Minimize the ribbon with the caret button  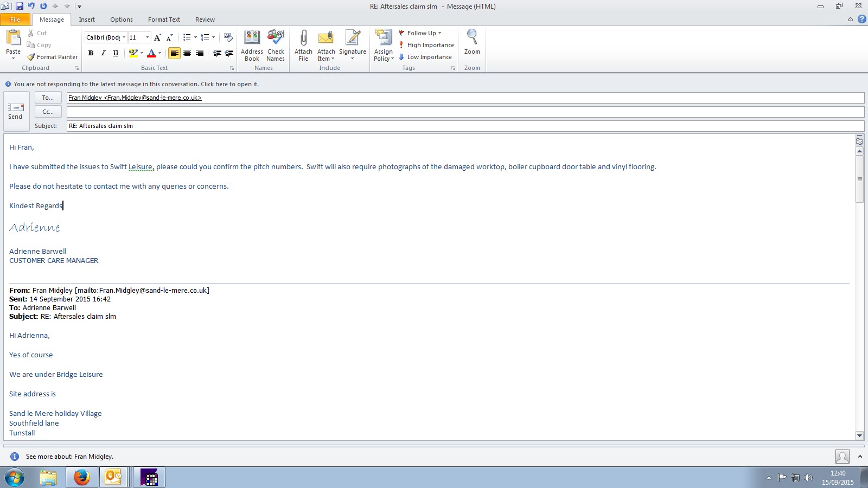(x=850, y=20)
